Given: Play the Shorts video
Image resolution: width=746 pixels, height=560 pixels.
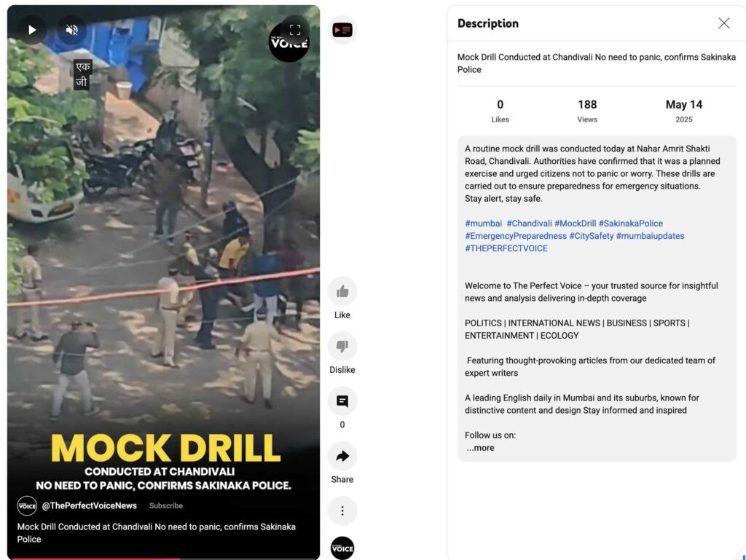Looking at the screenshot, I should tap(32, 30).
